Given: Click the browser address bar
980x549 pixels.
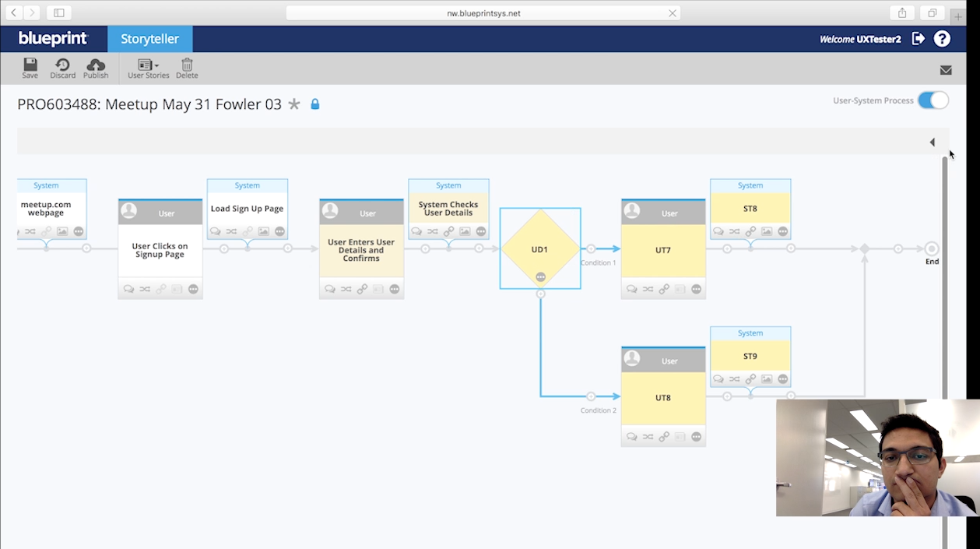Looking at the screenshot, I should coord(483,13).
